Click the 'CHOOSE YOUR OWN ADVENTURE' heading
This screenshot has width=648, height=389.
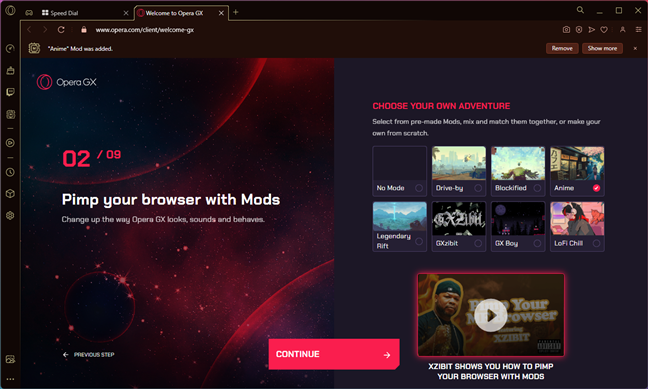click(441, 106)
